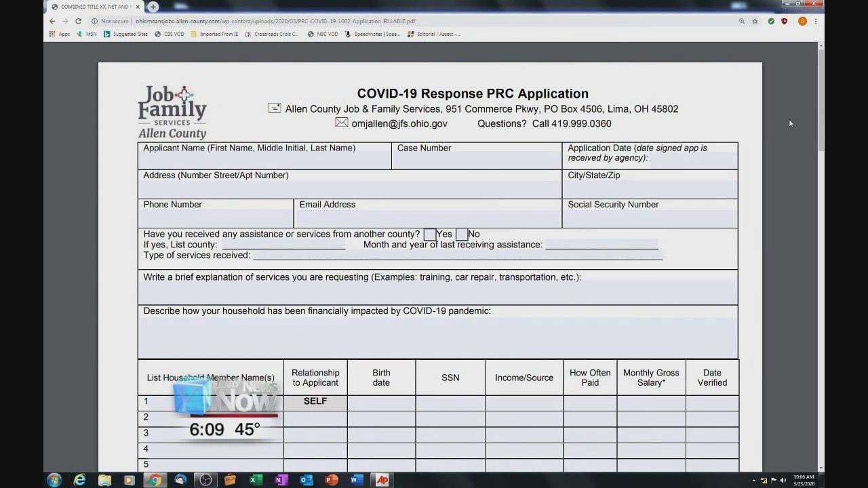Screen dimensions: 868x488
Task: Check the No box for other county assistance
Action: point(461,235)
